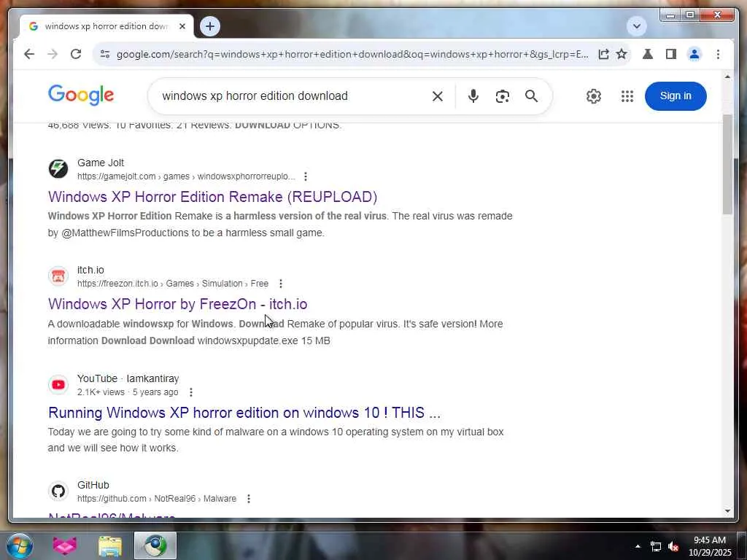Click the address bar URL
The width and height of the screenshot is (747, 560).
click(352, 54)
